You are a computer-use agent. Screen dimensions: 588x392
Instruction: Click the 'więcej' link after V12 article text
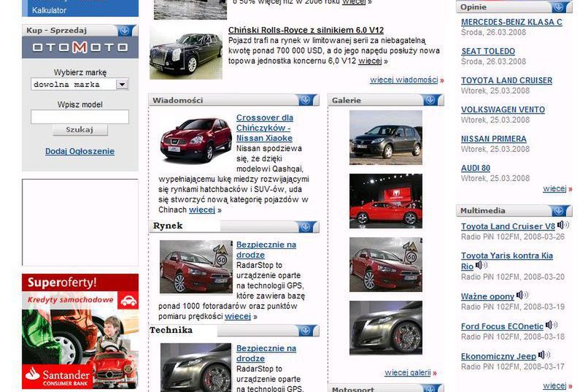(370, 61)
